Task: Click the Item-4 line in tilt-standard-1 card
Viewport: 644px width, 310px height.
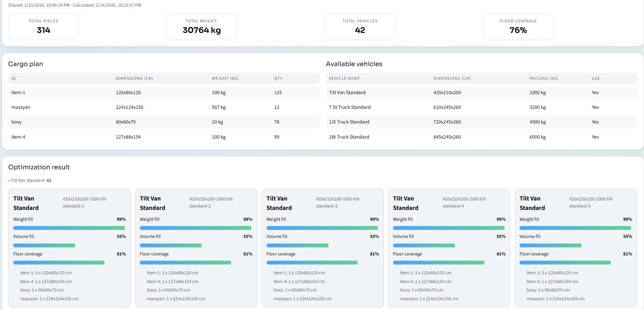Action: [46, 282]
